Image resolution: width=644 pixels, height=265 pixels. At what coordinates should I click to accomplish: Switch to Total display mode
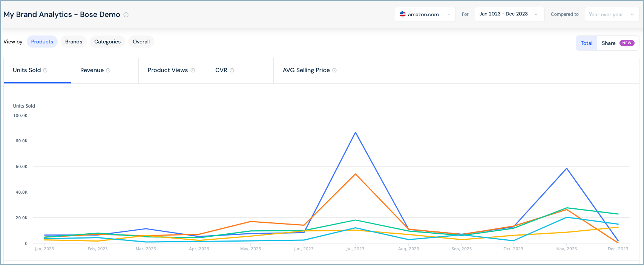[586, 43]
